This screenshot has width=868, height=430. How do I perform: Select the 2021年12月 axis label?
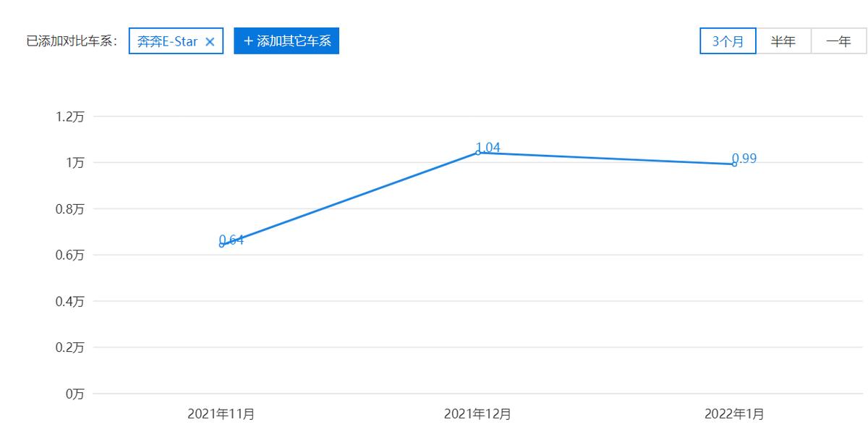[x=477, y=414]
